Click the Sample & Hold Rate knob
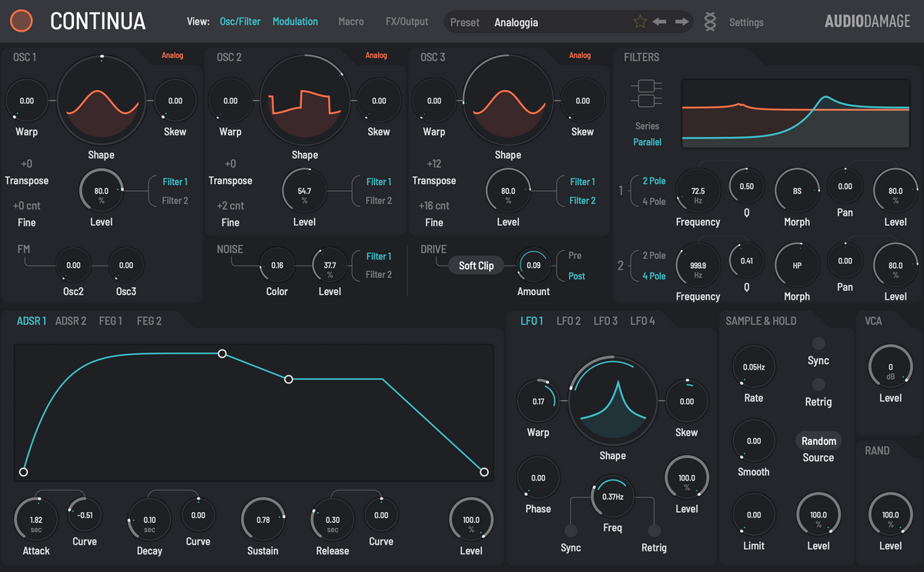Screen dimensions: 924x572 pos(754,367)
